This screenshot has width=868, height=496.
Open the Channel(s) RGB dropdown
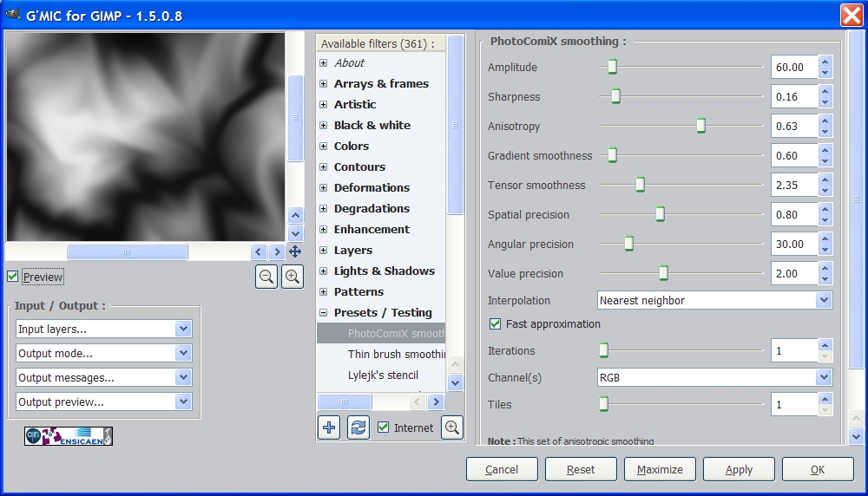[x=714, y=378]
